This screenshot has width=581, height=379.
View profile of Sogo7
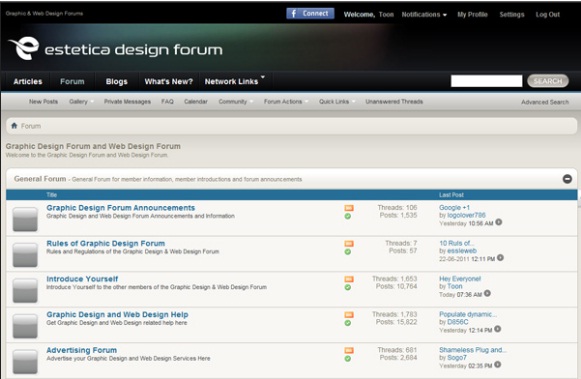click(457, 358)
